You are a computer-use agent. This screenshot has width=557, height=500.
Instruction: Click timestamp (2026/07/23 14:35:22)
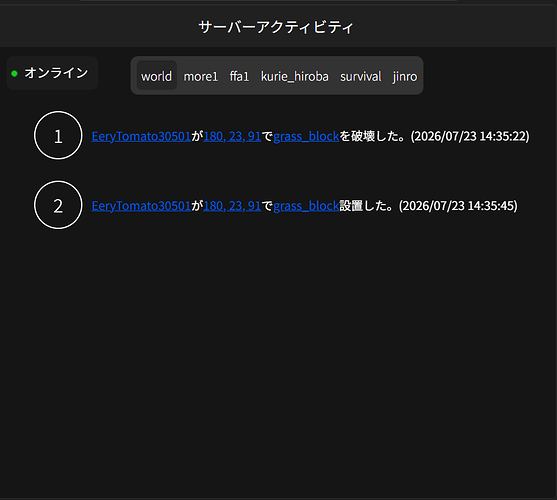pos(470,136)
